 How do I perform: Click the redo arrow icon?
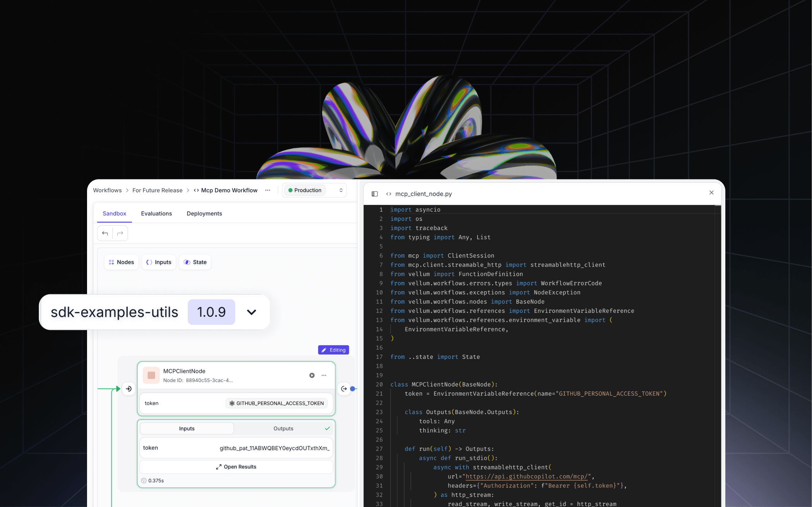coord(120,233)
